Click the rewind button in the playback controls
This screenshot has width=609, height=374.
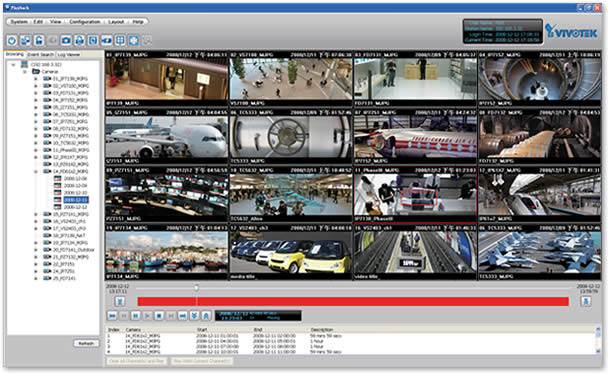112,316
